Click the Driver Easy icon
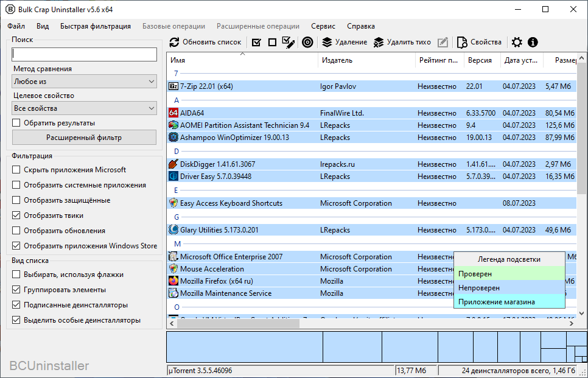Screen dimensions: 588x378 [x=173, y=177]
